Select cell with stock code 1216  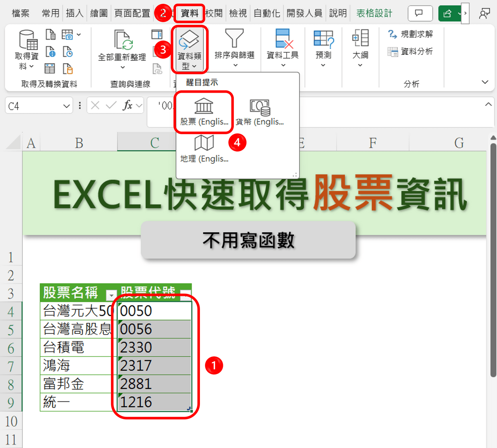click(x=154, y=402)
